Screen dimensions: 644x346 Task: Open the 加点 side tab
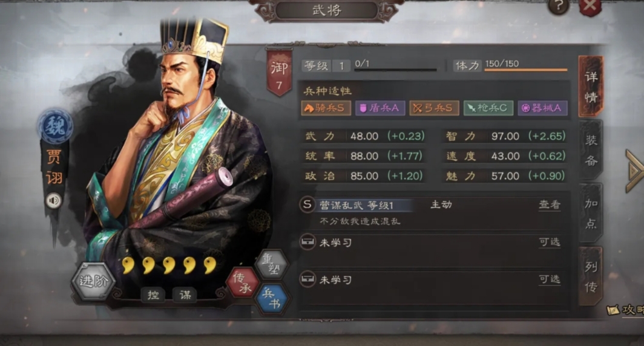coord(591,214)
